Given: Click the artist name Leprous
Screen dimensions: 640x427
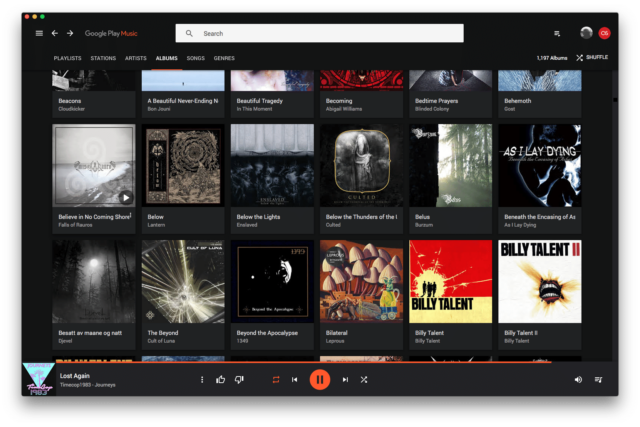Looking at the screenshot, I should (x=335, y=341).
